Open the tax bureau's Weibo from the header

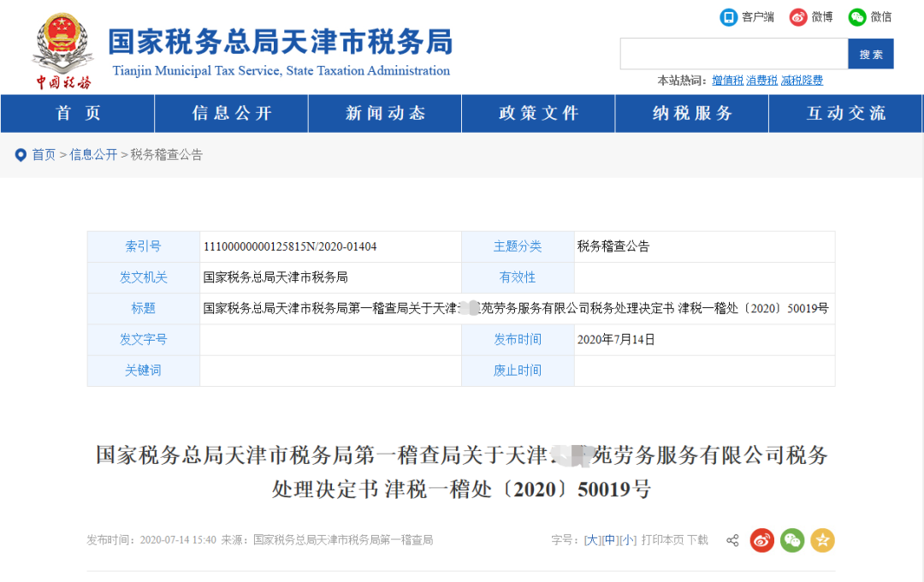tap(799, 16)
